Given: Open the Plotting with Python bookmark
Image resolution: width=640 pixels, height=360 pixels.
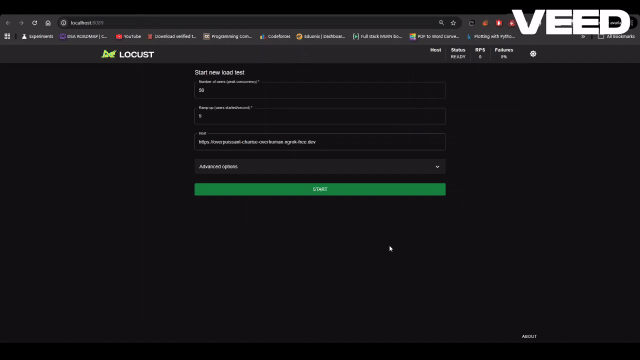Looking at the screenshot, I should [x=491, y=36].
